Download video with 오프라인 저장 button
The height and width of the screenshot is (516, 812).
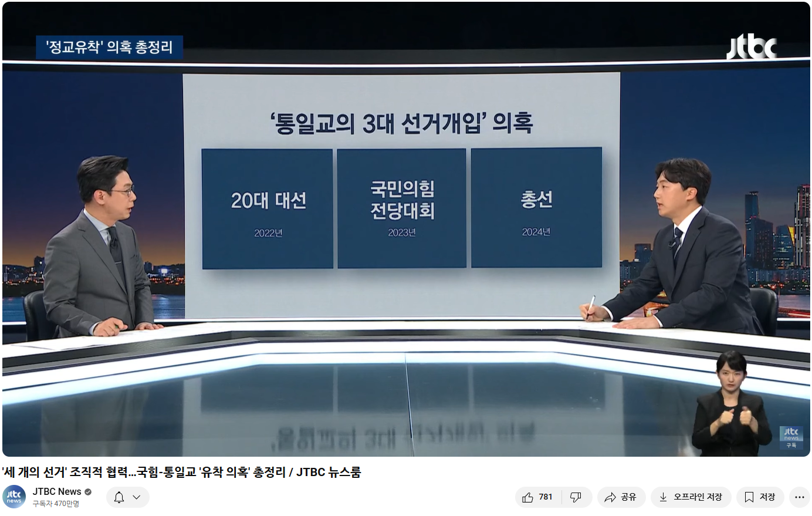point(691,497)
